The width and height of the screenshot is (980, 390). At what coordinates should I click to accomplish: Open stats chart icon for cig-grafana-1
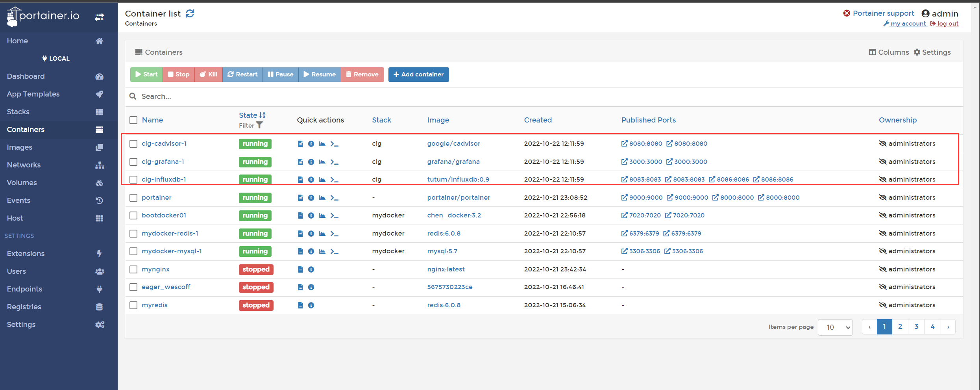click(322, 162)
